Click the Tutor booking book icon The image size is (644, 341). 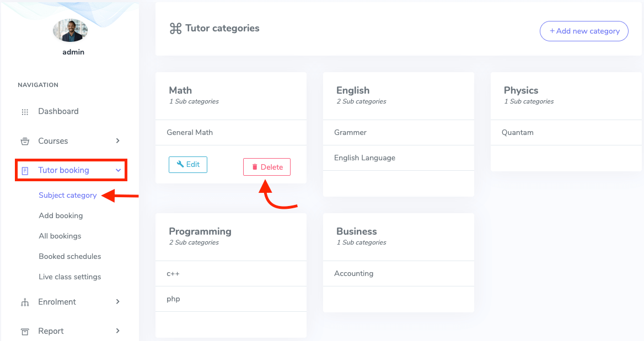click(x=25, y=170)
